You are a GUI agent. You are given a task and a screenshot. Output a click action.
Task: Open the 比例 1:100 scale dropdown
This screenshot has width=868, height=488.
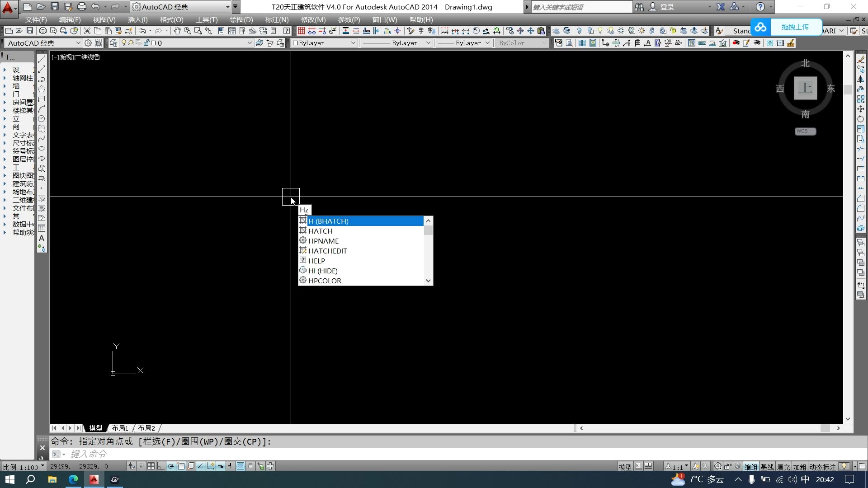pos(24,467)
